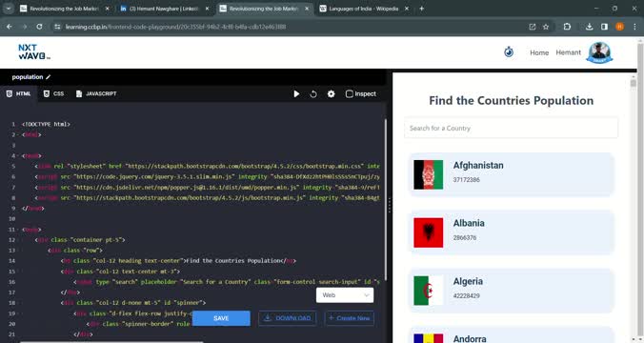Screen dimensions: 644x343
Task: Reset the code using the refresh arrow icon
Action: click(313, 94)
